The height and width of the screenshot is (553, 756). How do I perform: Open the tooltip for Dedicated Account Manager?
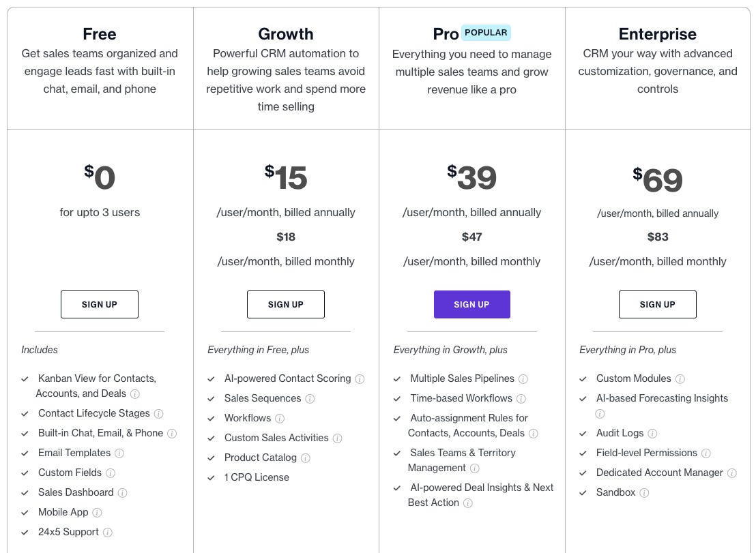[x=731, y=473]
